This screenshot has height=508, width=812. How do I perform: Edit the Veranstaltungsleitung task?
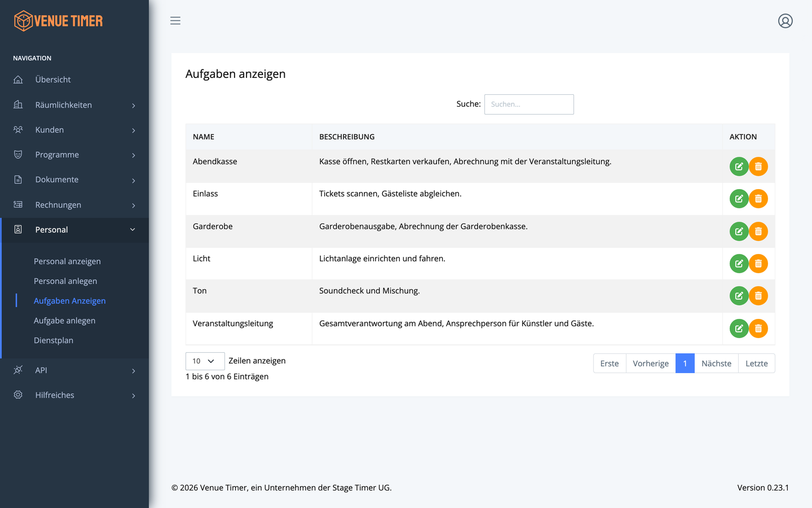739,329
